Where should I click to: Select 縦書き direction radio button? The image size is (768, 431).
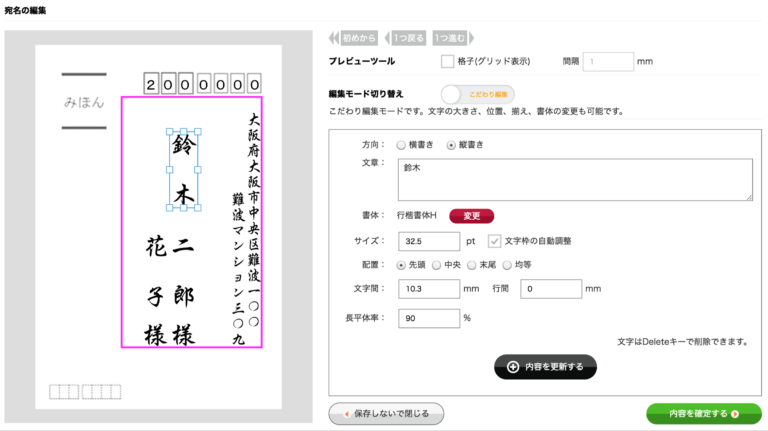451,145
